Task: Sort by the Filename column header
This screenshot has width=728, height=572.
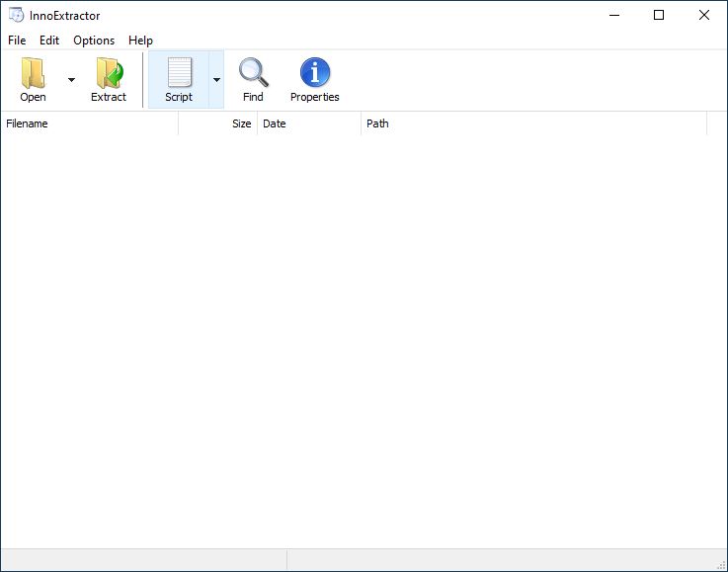Action: tap(90, 123)
